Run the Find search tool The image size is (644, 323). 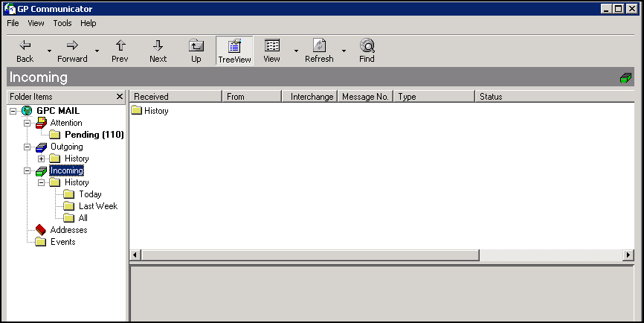coord(367,46)
